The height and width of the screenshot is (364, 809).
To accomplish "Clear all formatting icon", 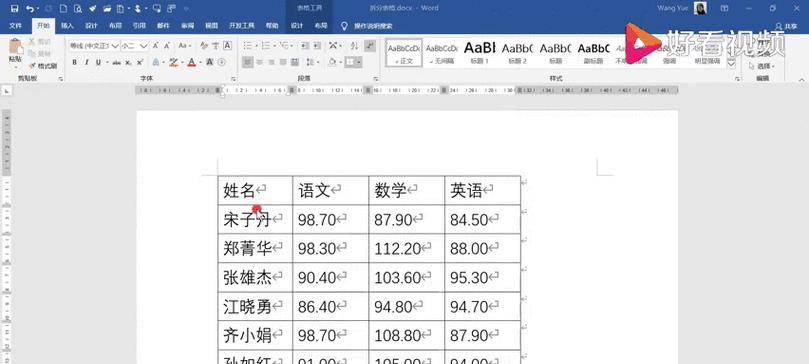I will [x=204, y=46].
